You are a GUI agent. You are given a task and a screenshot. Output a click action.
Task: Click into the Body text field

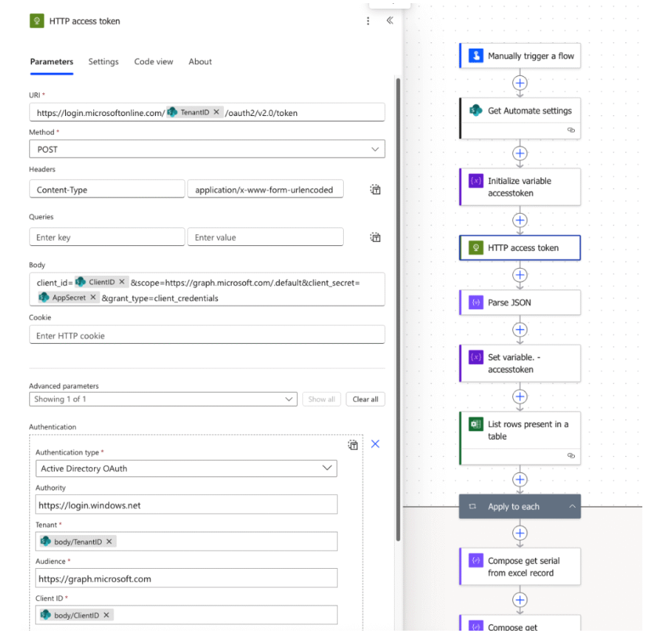[x=207, y=290]
